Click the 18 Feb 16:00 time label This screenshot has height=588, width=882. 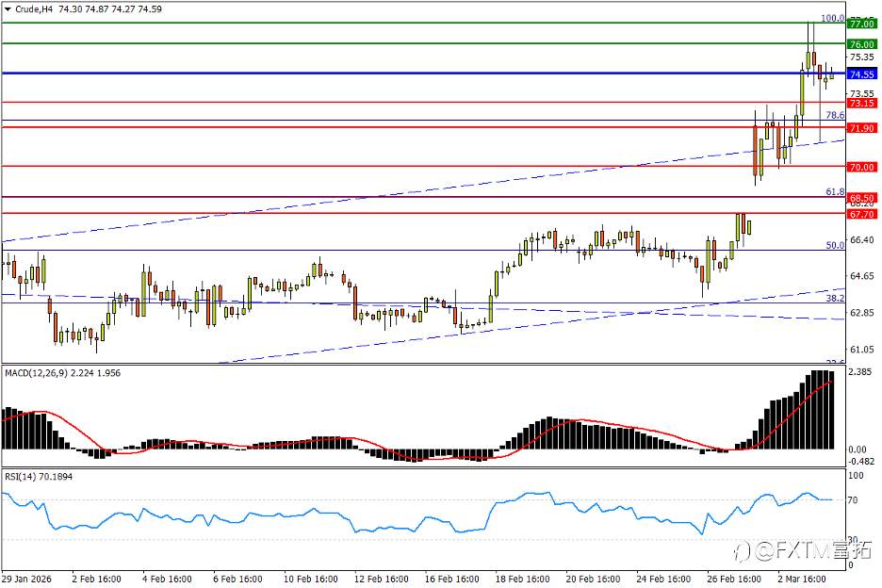pos(523,579)
